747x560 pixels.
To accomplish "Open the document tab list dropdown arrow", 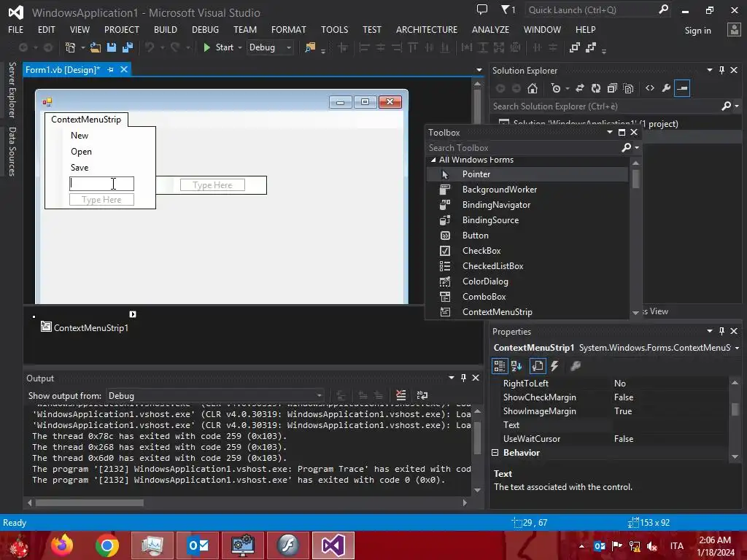I will coord(479,70).
